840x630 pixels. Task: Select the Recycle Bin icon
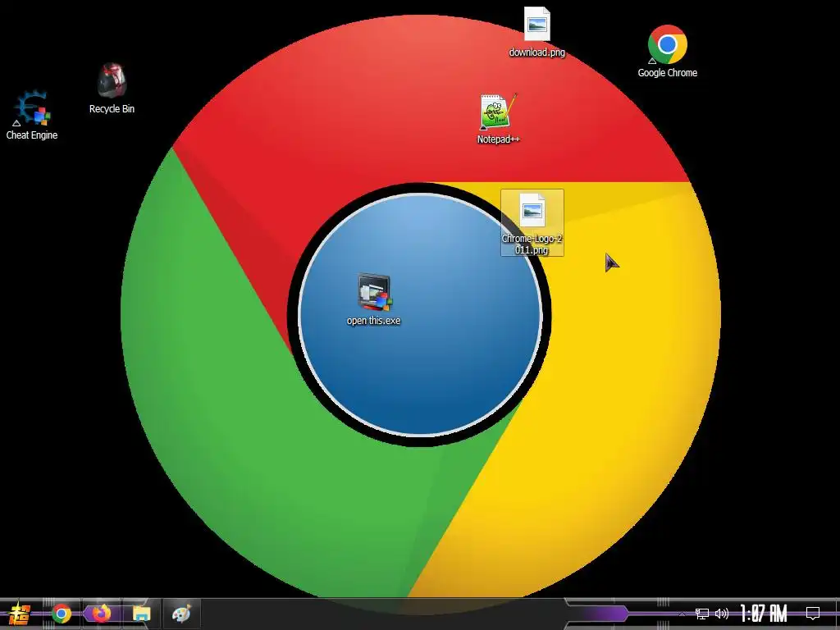[x=112, y=89]
